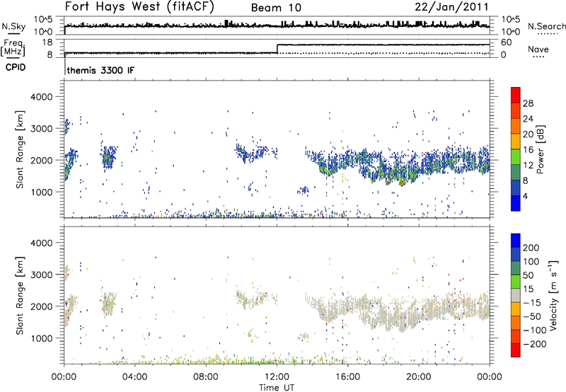566x392 pixels.
Task: Click the "50" velocity colorbar tick
Action: coord(529,275)
